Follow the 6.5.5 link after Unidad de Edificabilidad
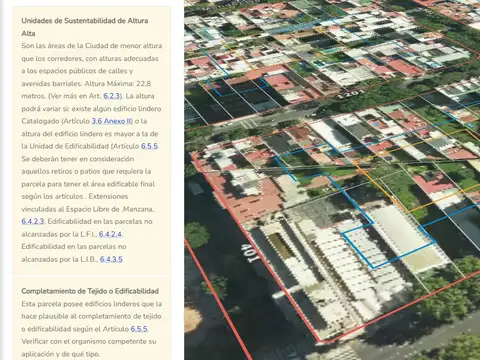Viewport: 480px width, 360px height. (149, 146)
